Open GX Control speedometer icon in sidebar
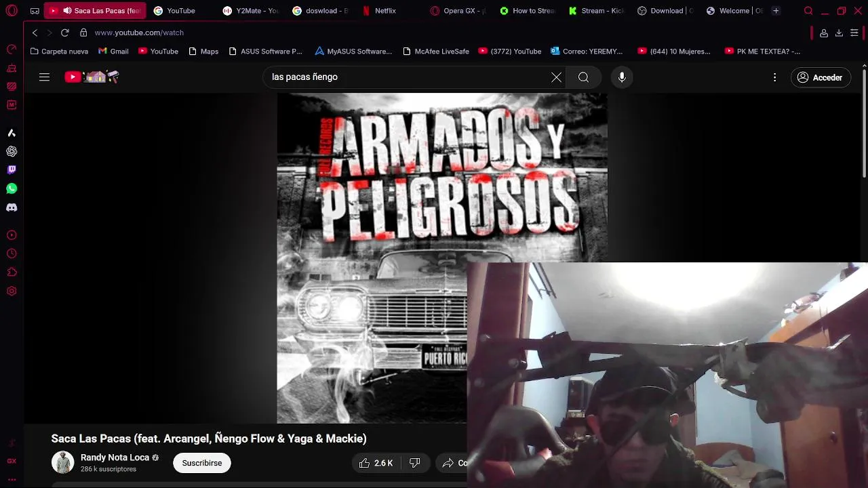868x488 pixels. (x=12, y=49)
